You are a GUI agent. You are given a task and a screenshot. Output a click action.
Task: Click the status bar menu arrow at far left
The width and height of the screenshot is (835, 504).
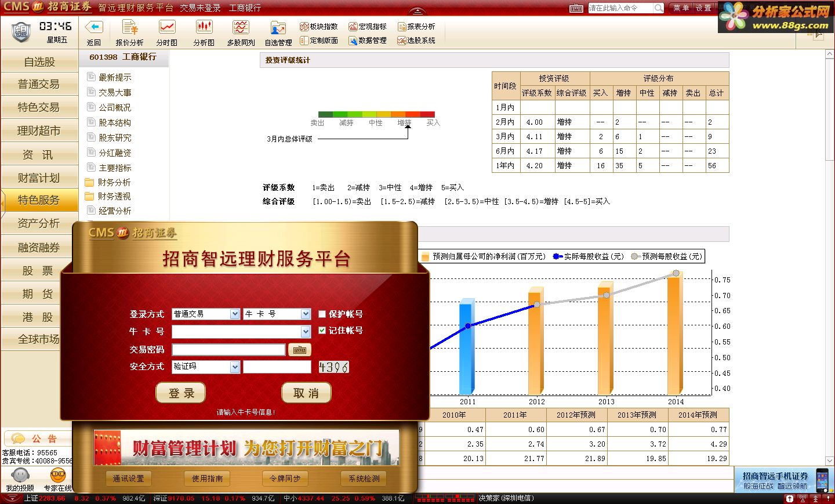[11, 498]
